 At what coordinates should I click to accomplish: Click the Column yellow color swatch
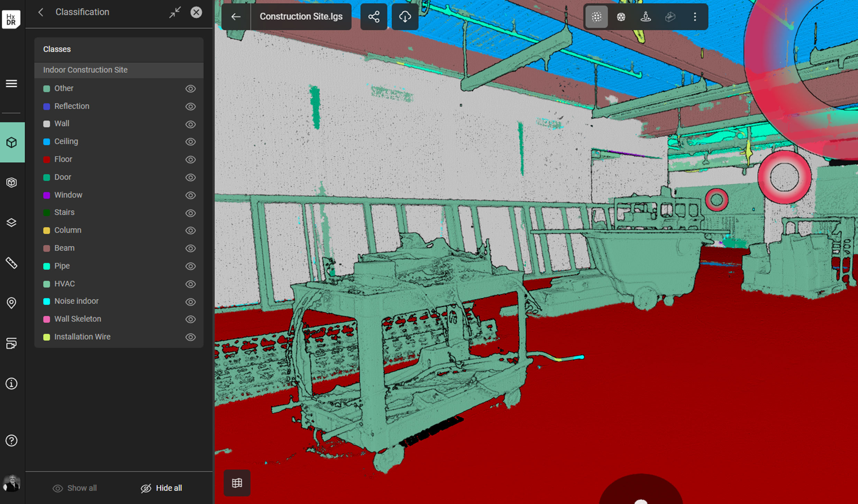(46, 230)
